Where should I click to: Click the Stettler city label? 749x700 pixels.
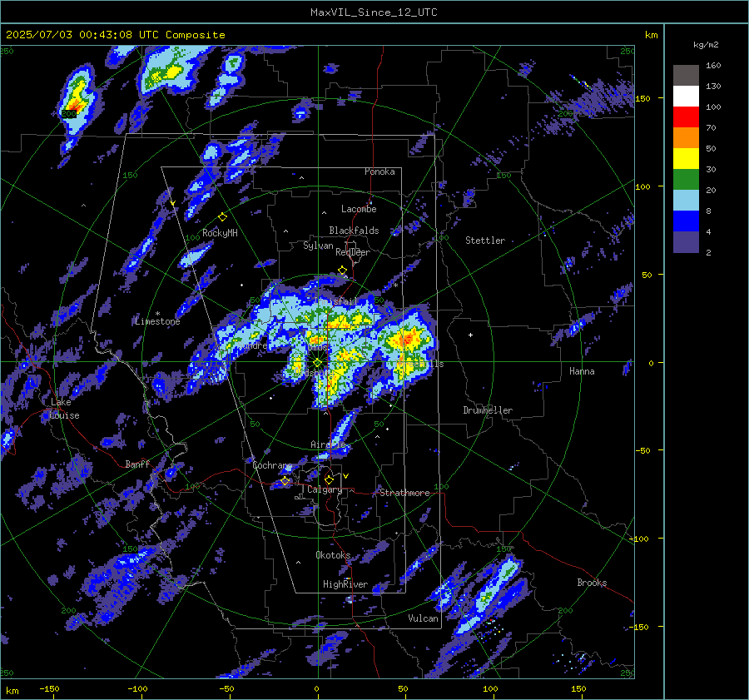coord(485,241)
